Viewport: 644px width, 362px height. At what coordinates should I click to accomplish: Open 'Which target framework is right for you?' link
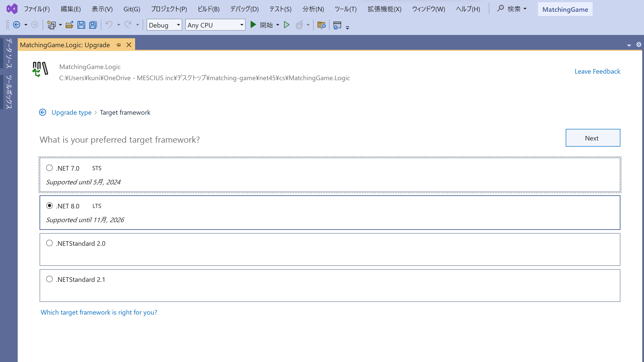click(x=99, y=312)
